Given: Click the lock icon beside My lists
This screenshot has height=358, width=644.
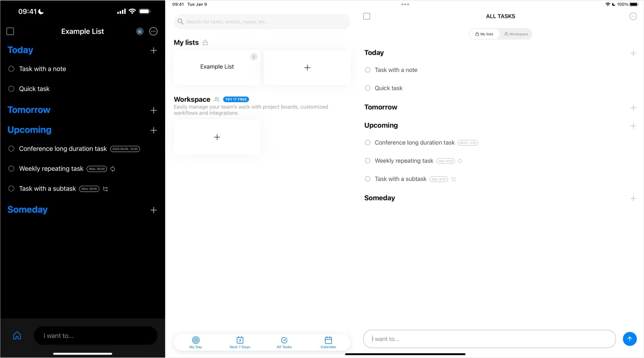Looking at the screenshot, I should point(205,43).
